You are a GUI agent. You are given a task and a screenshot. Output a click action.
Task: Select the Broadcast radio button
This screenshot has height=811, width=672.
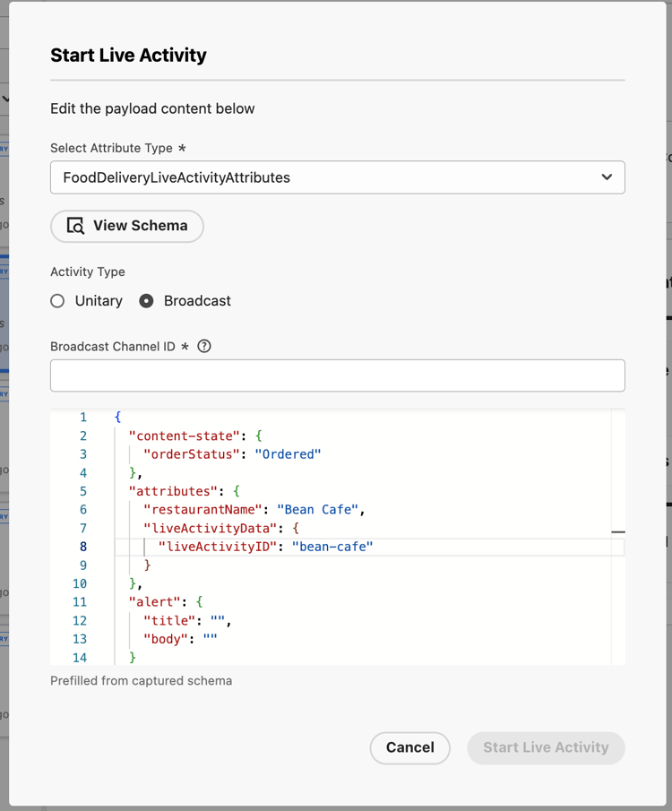tap(146, 301)
